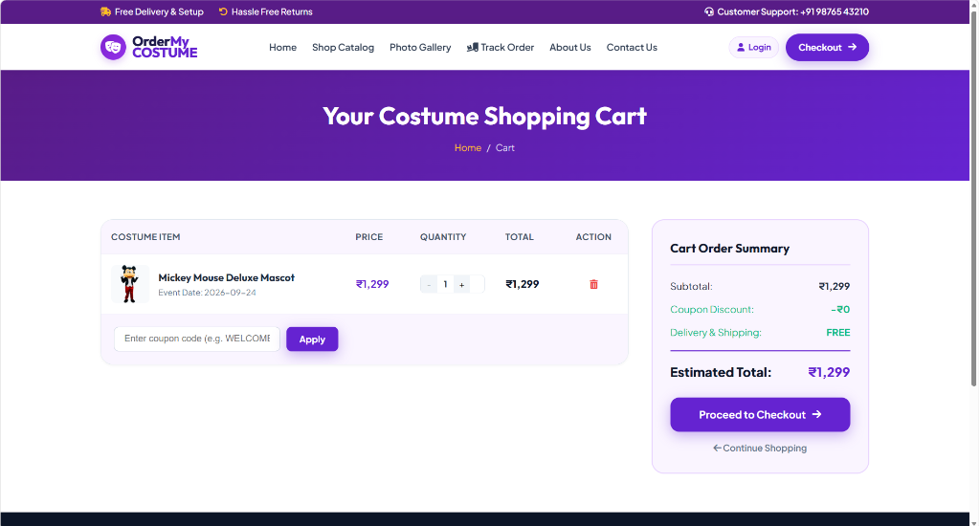The height and width of the screenshot is (526, 980).
Task: Click the back arrow before Continue Shopping
Action: pyautogui.click(x=717, y=448)
